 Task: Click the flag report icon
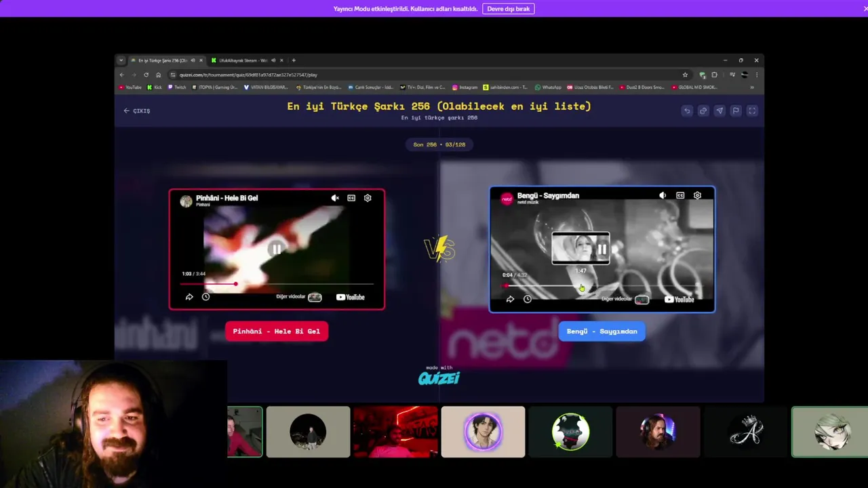click(736, 110)
